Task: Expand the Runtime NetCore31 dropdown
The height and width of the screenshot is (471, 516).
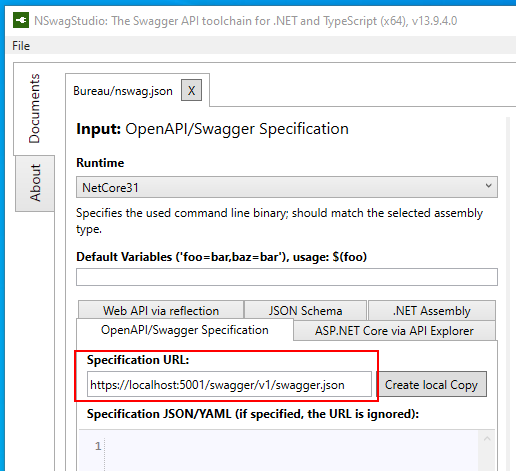Action: (287, 187)
